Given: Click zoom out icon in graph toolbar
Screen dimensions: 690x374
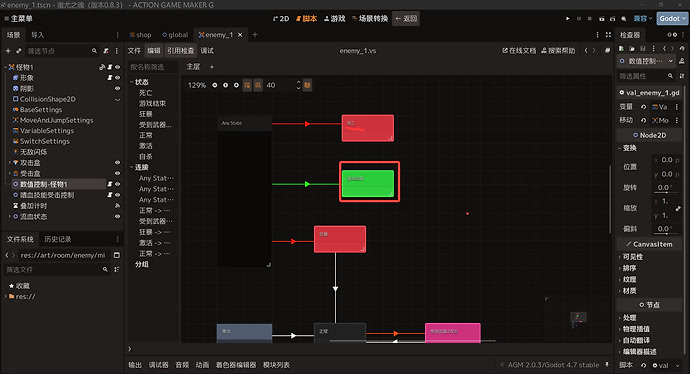Looking at the screenshot, I should pyautogui.click(x=215, y=85).
